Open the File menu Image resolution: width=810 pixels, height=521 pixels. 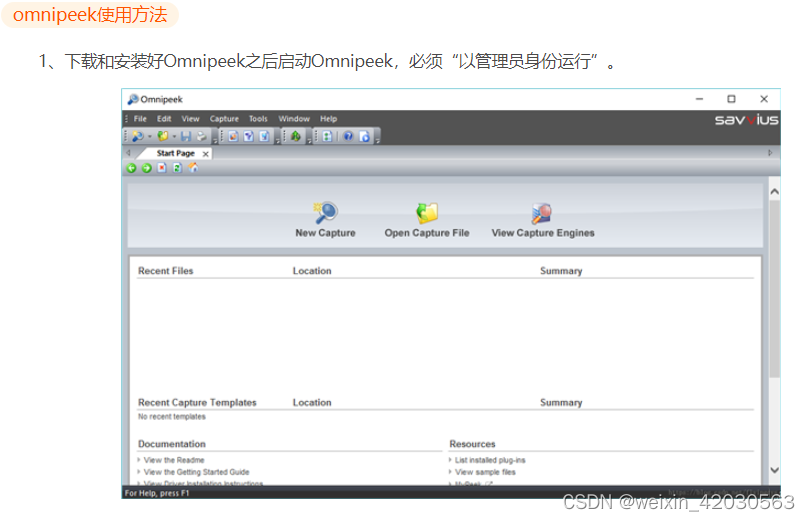tap(140, 118)
